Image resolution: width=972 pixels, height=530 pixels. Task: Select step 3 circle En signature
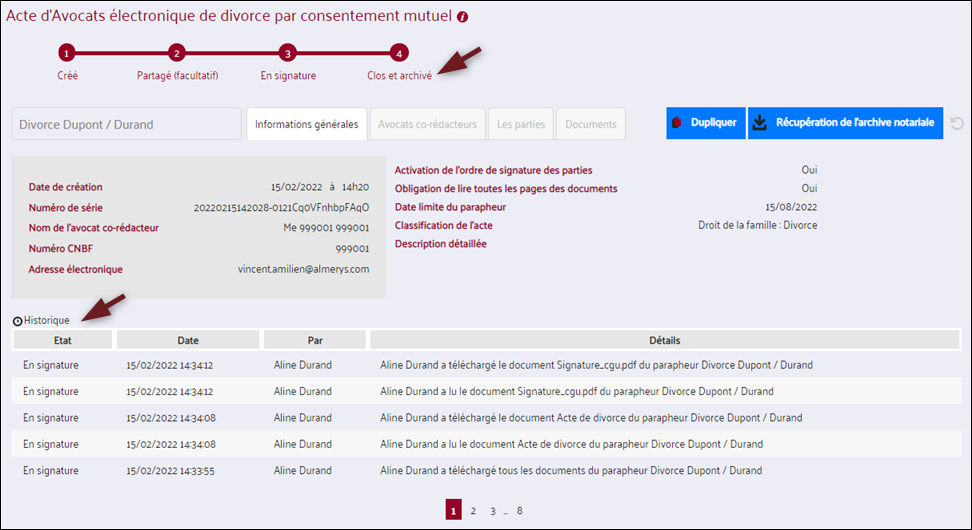(x=287, y=53)
